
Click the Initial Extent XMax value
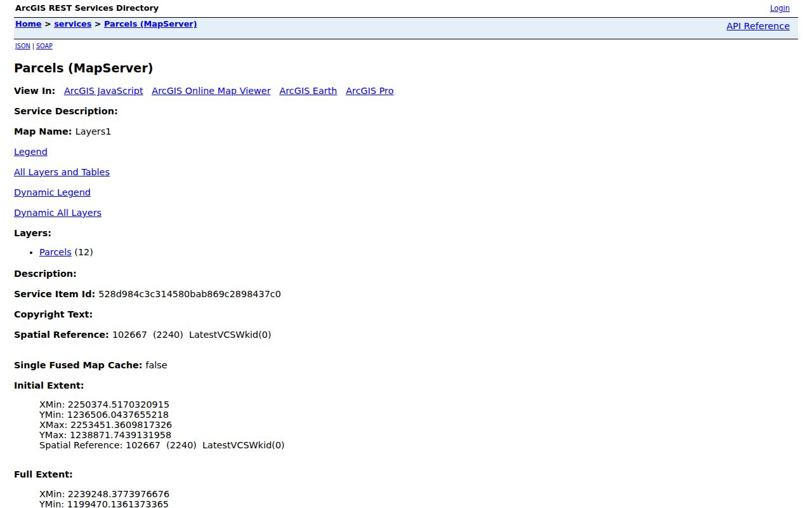point(121,425)
